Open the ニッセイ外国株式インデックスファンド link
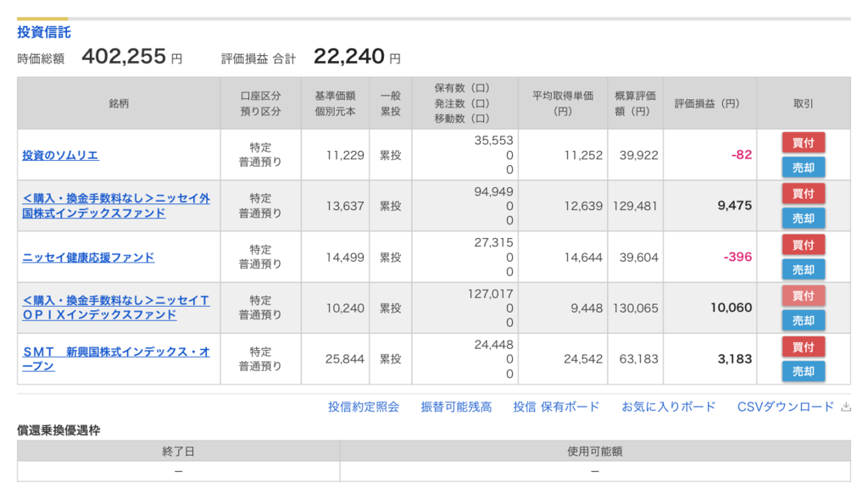Viewport: 868px width, 488px height. tap(116, 206)
